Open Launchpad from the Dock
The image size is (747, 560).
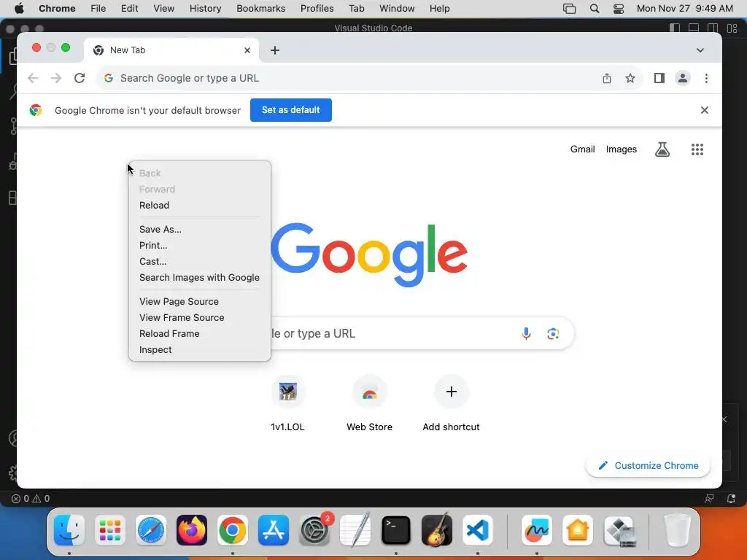[x=110, y=530]
